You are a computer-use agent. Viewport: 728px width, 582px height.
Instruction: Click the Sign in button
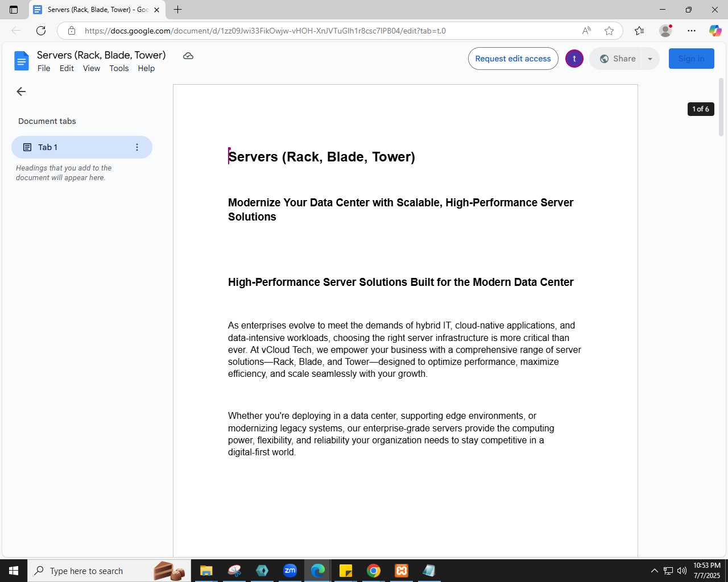[x=691, y=59]
